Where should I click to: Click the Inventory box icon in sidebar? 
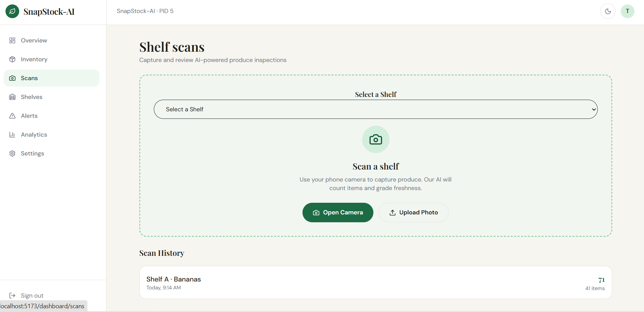(x=12, y=59)
